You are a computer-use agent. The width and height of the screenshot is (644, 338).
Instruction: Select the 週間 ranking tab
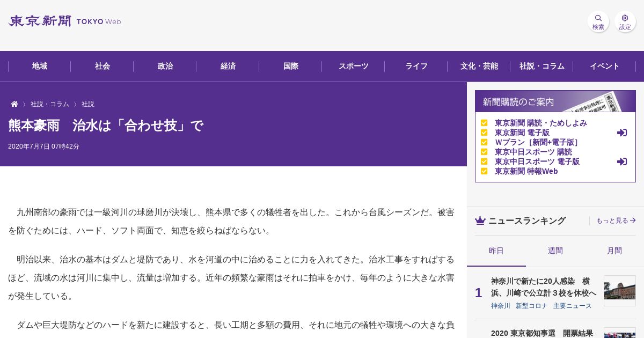[x=555, y=251]
